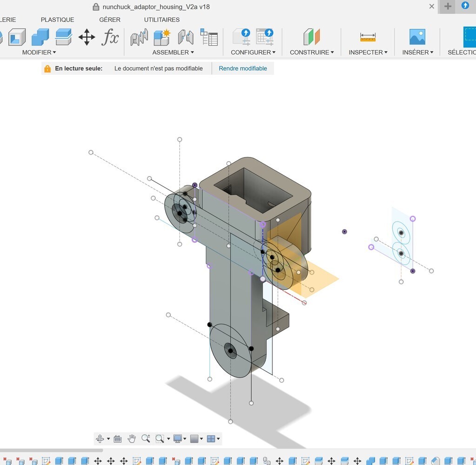Select the fillet feature in timeline
This screenshot has height=465, width=476.
click(435, 461)
